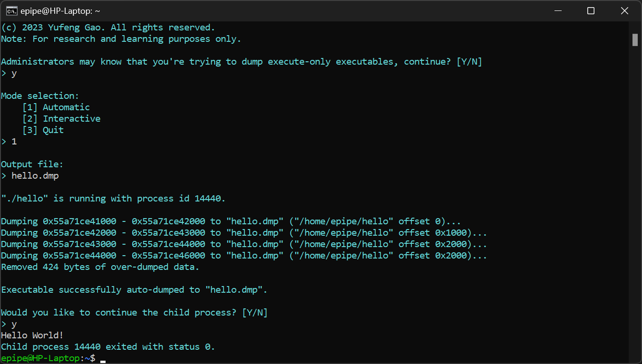Click the window title text epipe@HP-Laptop: ~
The width and height of the screenshot is (642, 364).
60,11
